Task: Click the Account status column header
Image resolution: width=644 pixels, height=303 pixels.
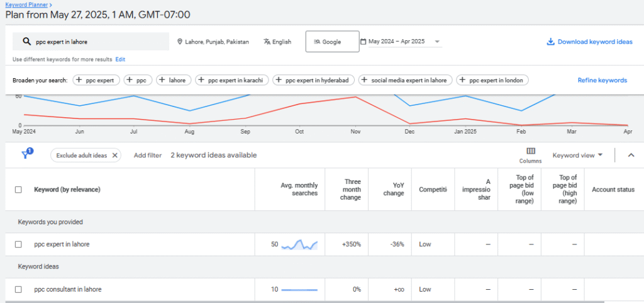Action: (613, 190)
